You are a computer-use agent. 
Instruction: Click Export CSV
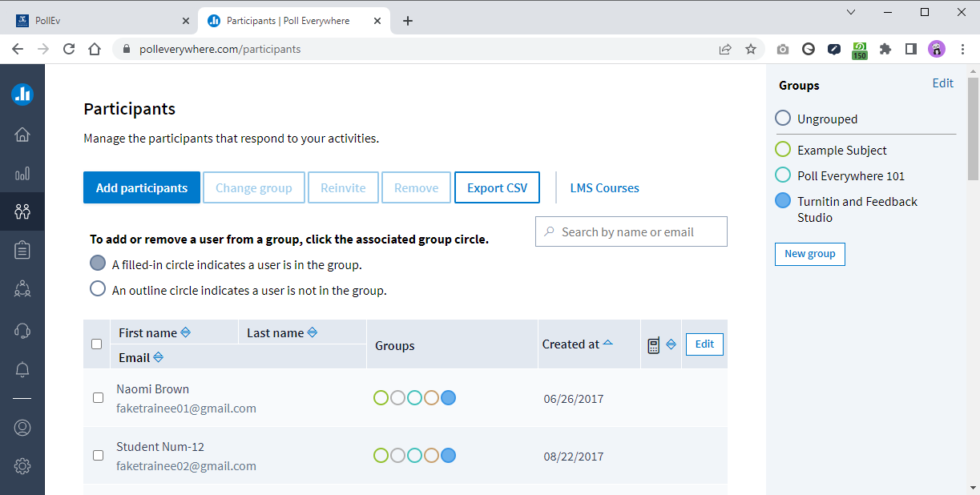coord(498,187)
